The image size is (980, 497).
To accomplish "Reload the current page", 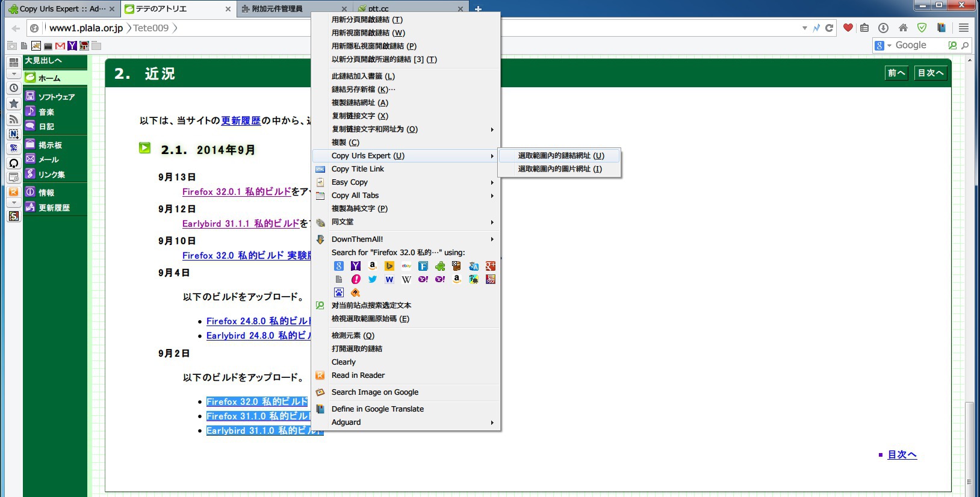I will click(x=829, y=28).
